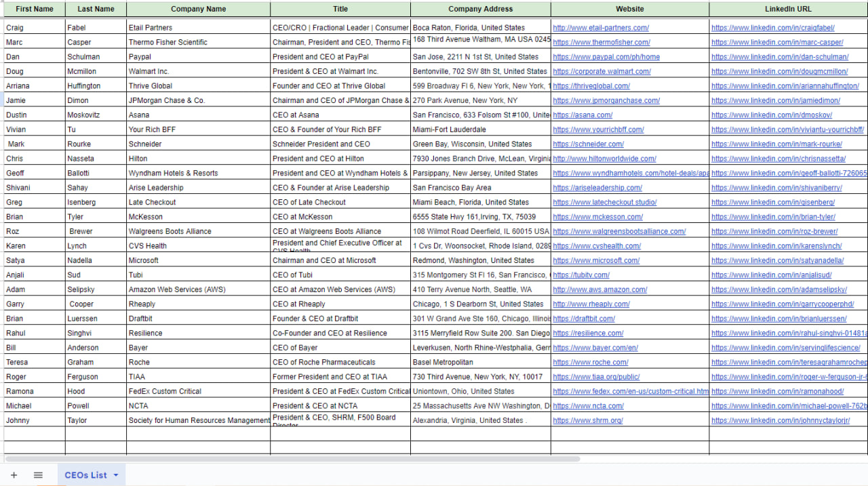Open the yourrichbff.com link
Image resolution: width=868 pixels, height=486 pixels.
point(598,129)
